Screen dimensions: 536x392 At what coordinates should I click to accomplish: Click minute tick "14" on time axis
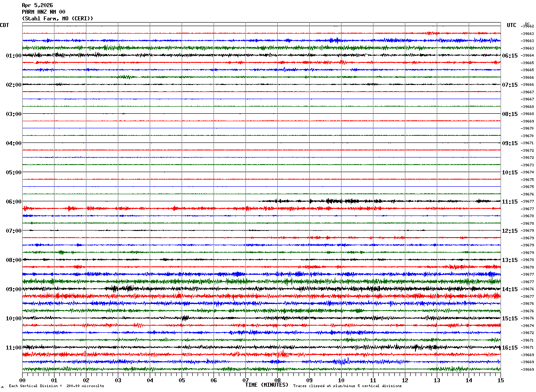[469, 380]
